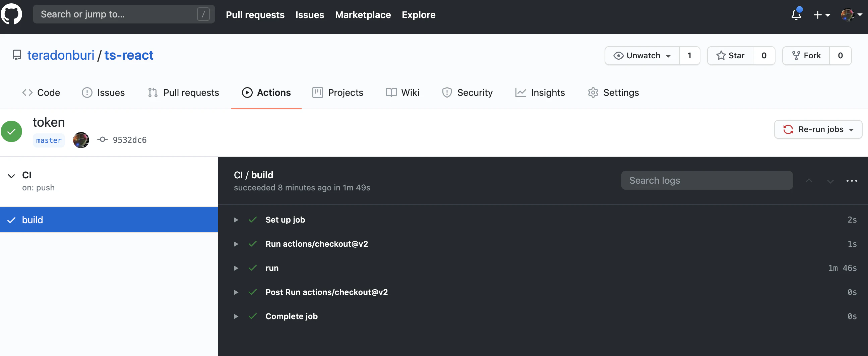
Task: Collapse the CI workflow chevron
Action: tap(11, 176)
